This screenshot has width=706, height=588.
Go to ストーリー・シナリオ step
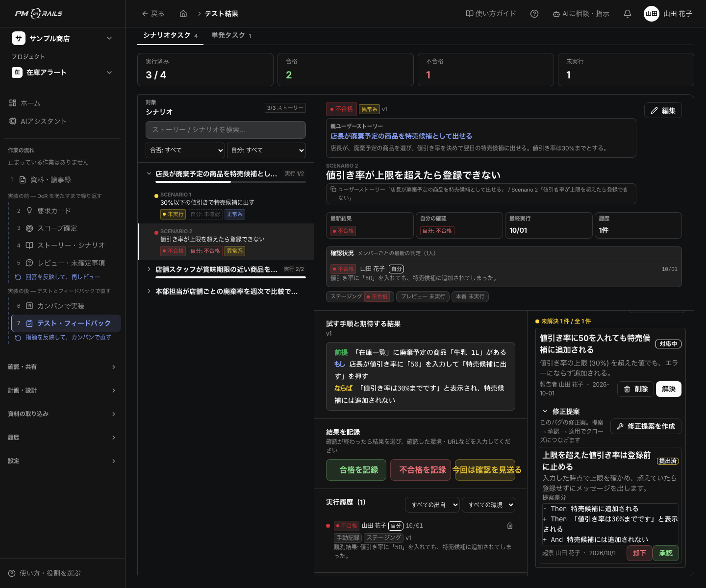coord(66,245)
